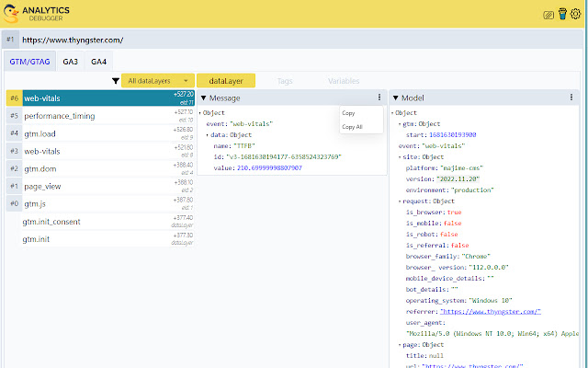Select event #2 gtm.dom
Screen dimensions: 588x368
click(x=100, y=168)
